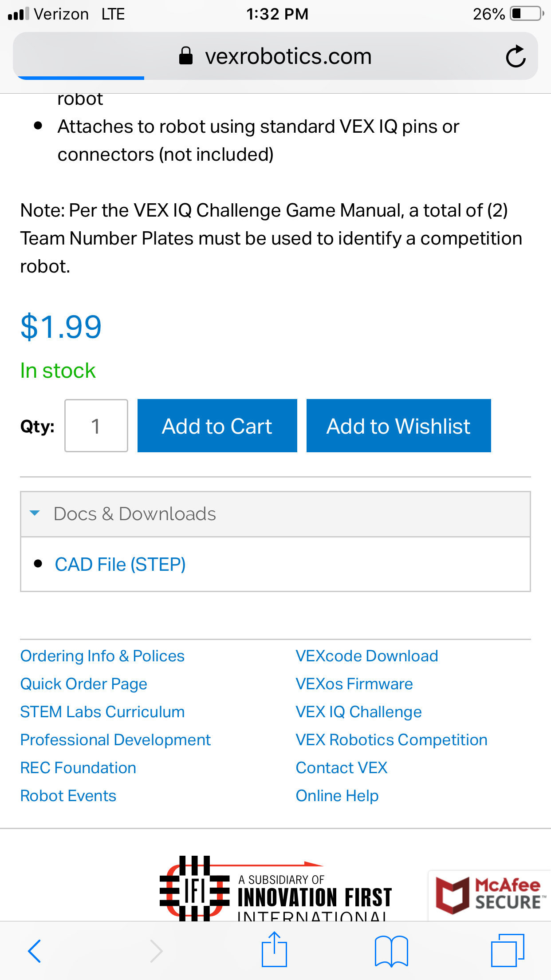551x980 pixels.
Task: Tap the Safari back arrow
Action: click(x=35, y=951)
